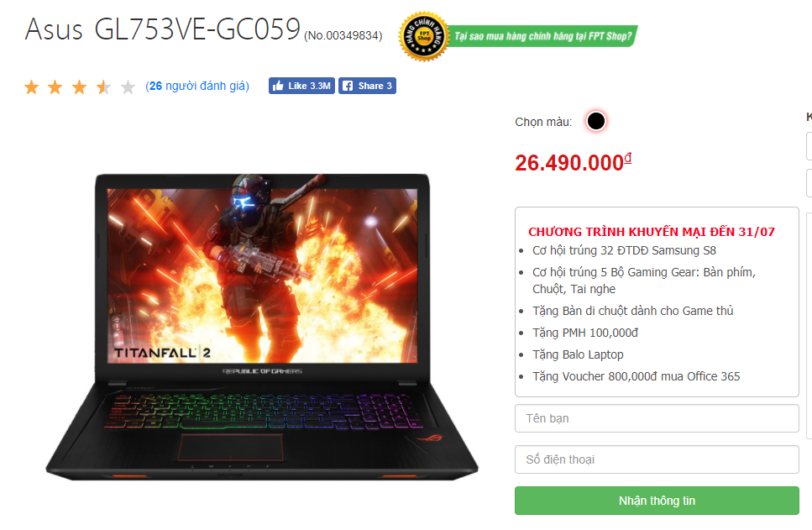Click the Tặng Balo Laptop promotion item
This screenshot has width=812, height=530.
[x=578, y=355]
